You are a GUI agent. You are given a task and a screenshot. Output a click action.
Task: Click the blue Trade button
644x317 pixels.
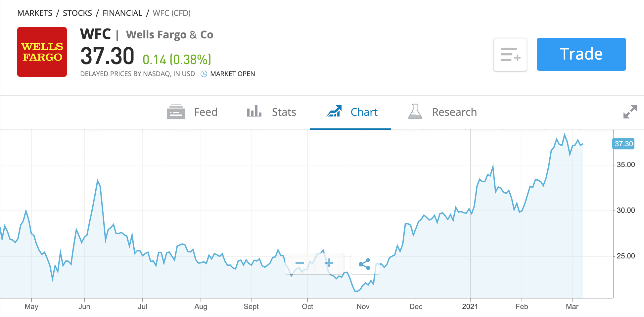(581, 54)
